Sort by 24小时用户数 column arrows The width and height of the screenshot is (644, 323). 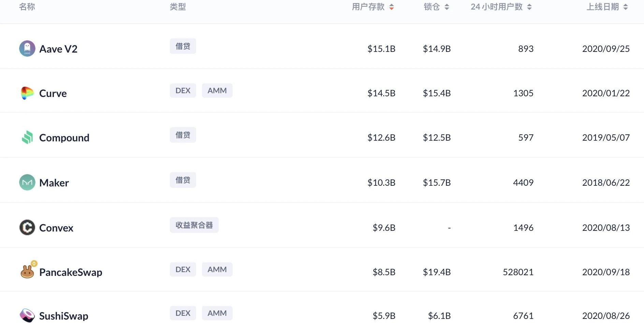coord(529,7)
